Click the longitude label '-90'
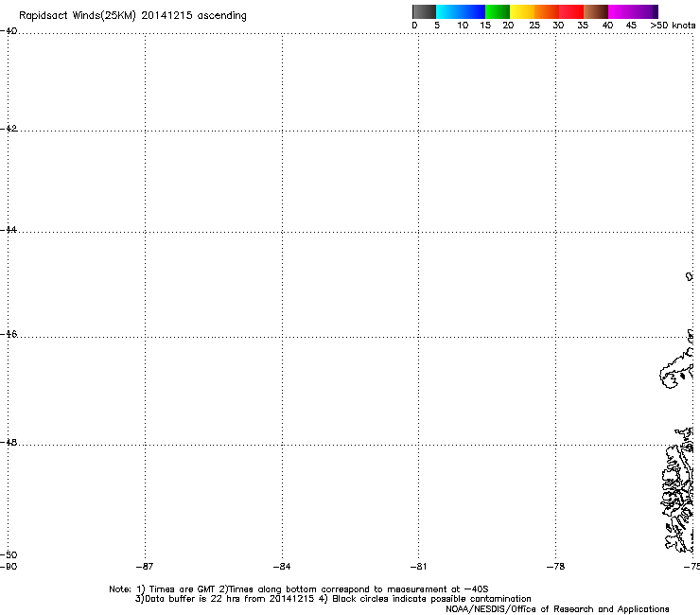This screenshot has height=615, width=700. [9, 567]
